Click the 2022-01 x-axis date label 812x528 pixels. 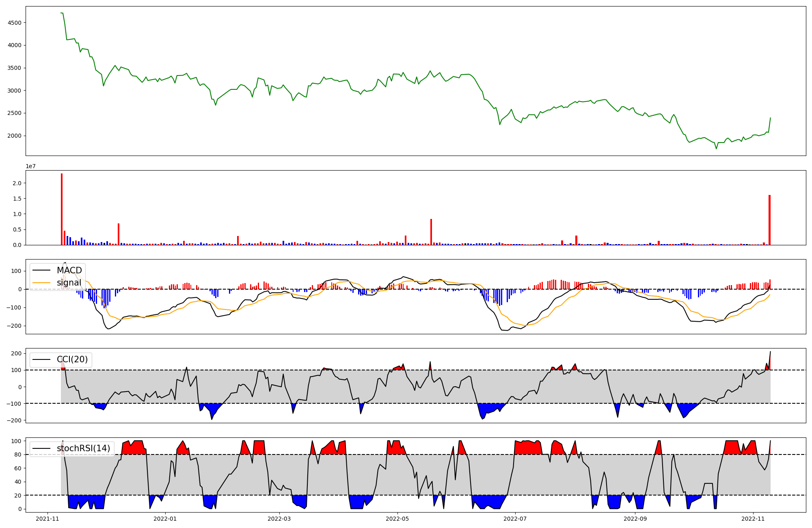tap(166, 519)
